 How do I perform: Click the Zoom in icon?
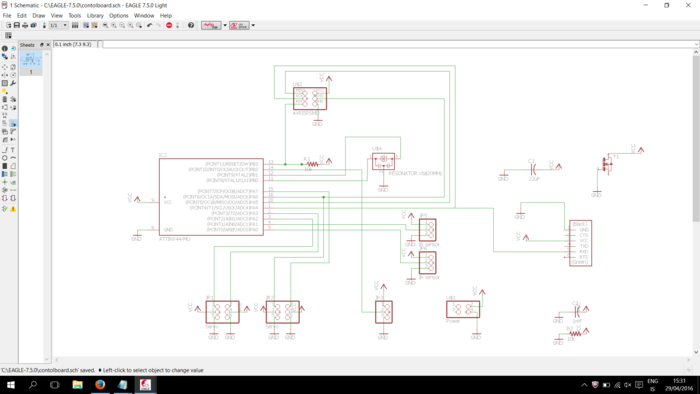point(113,25)
